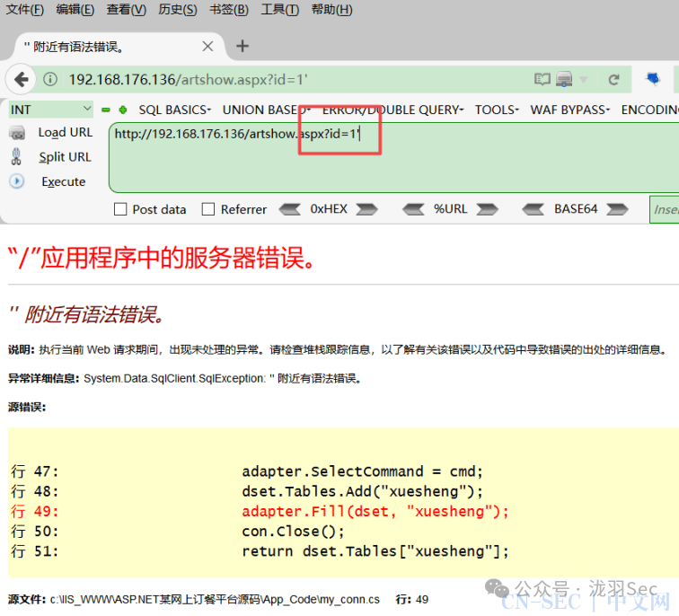This screenshot has width=679, height=616.
Task: Click the HackBar green minus icon
Action: pyautogui.click(x=106, y=110)
